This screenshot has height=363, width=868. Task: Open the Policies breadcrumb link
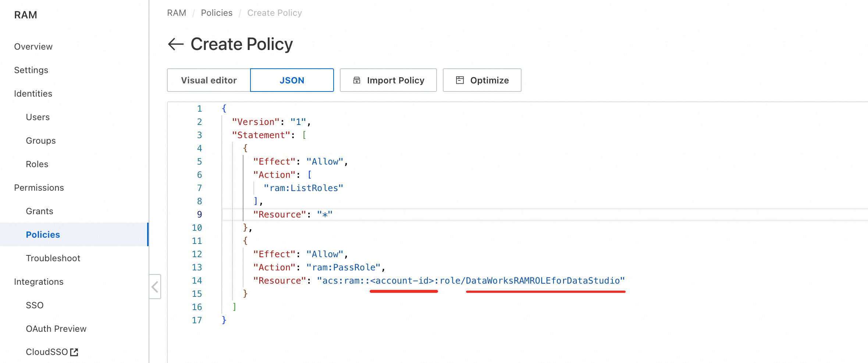click(217, 13)
